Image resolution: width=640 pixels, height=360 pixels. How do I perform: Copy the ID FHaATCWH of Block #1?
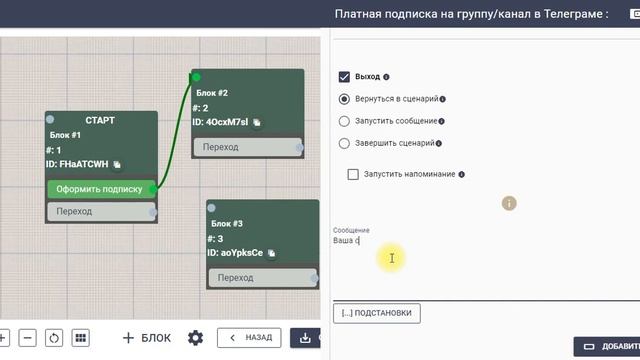[117, 164]
